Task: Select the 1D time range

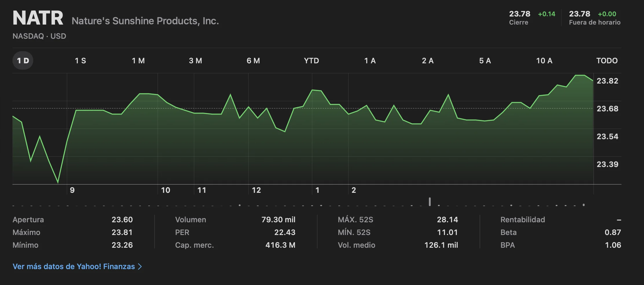Action: 23,61
